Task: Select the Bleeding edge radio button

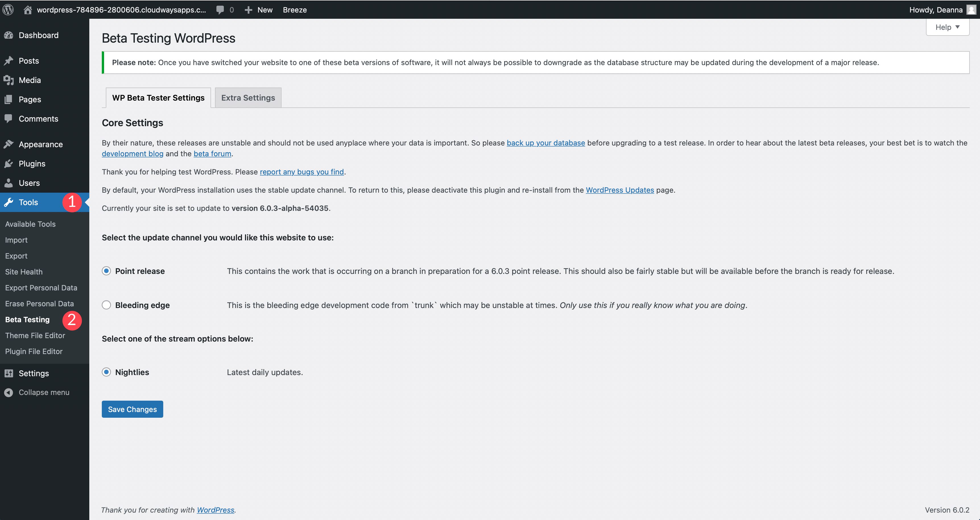Action: (x=106, y=304)
